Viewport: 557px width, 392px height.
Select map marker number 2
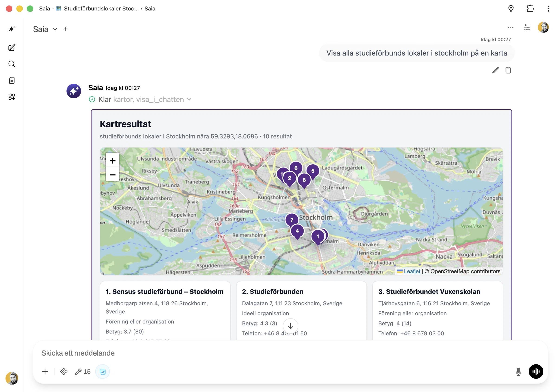pyautogui.click(x=289, y=179)
